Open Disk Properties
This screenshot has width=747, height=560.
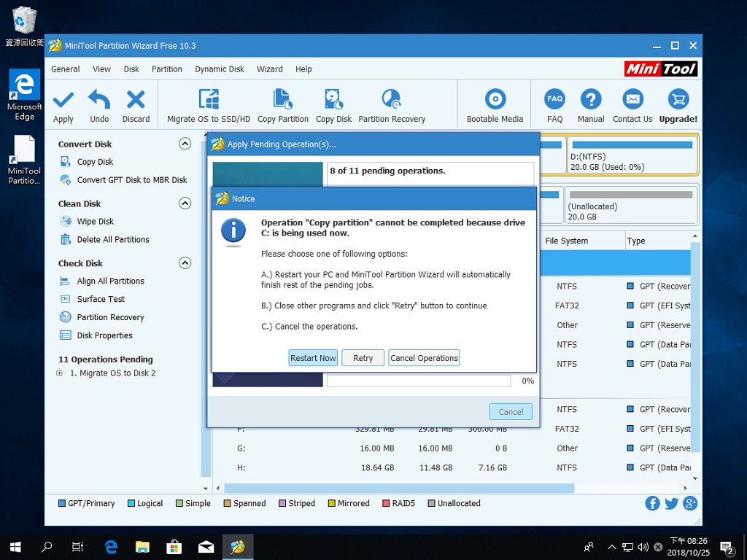tap(104, 335)
